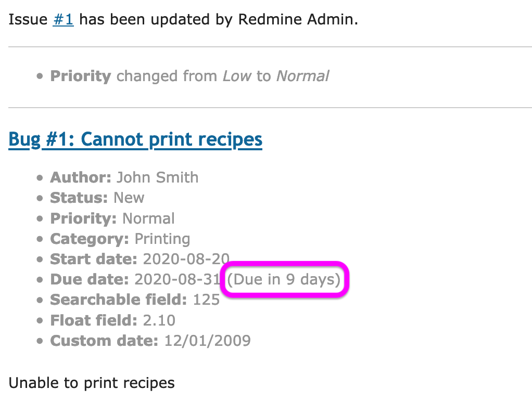Click the bold Due date: label

[90, 280]
